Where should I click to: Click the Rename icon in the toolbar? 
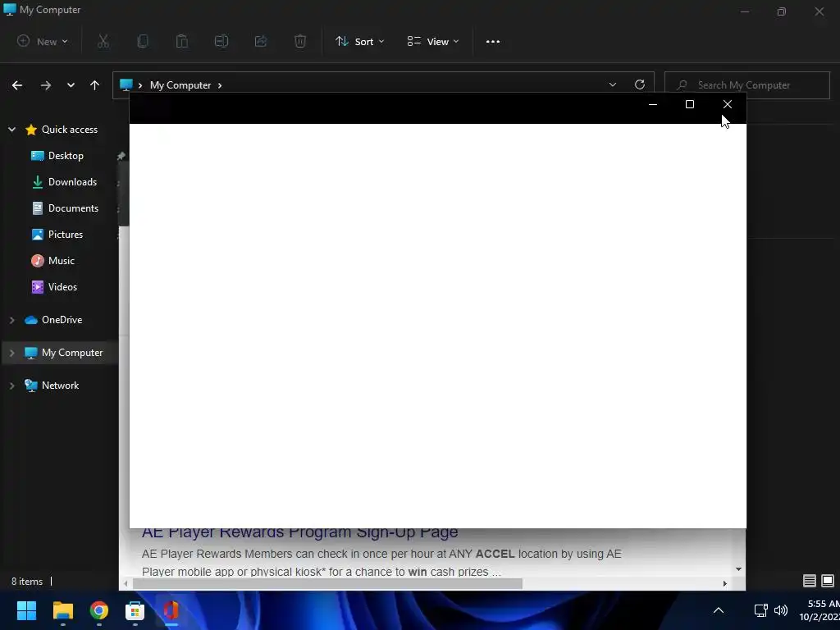(x=221, y=41)
